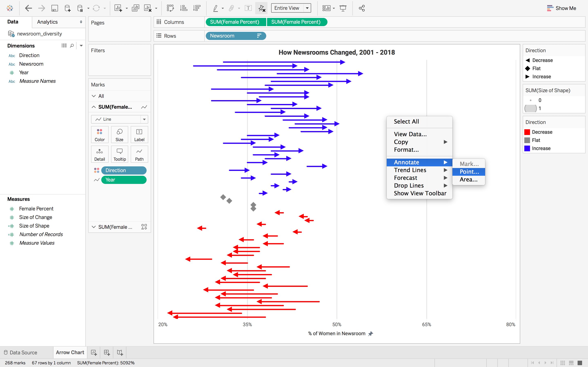
Task: Click the Tooltip shelf icon
Action: pyautogui.click(x=119, y=154)
